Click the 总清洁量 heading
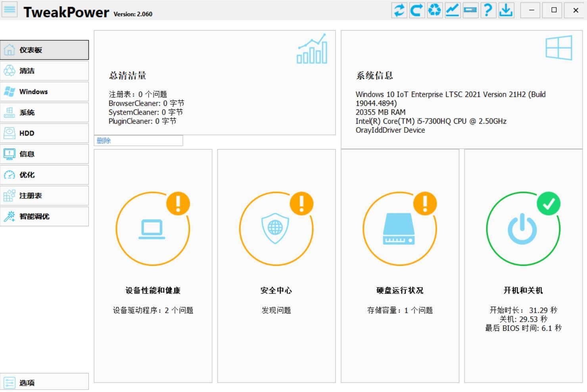 128,75
